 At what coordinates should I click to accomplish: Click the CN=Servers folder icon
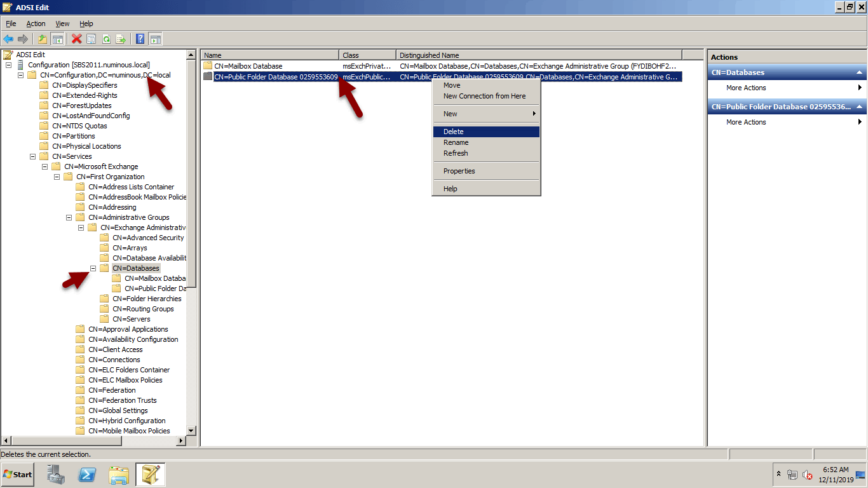tap(104, 319)
